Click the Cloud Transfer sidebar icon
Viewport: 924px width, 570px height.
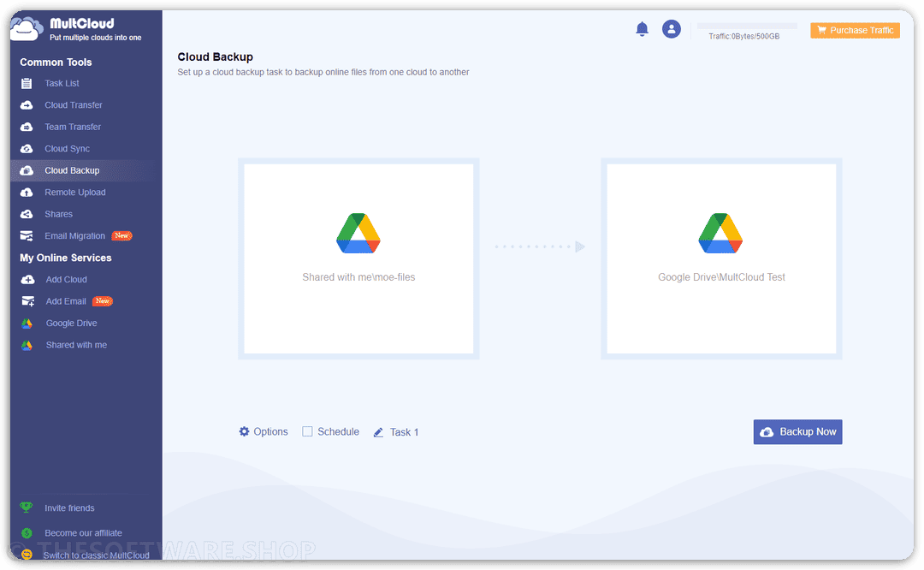pyautogui.click(x=27, y=105)
